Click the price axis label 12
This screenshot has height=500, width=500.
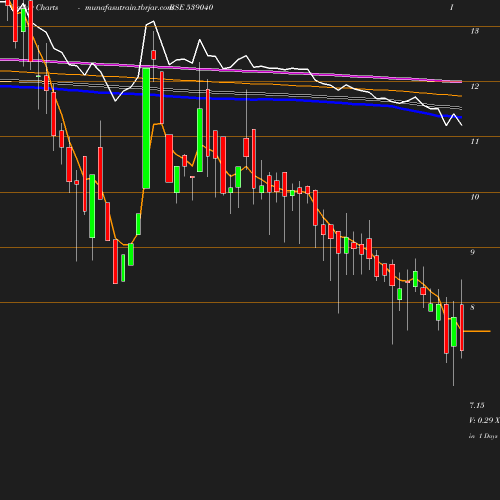475,87
